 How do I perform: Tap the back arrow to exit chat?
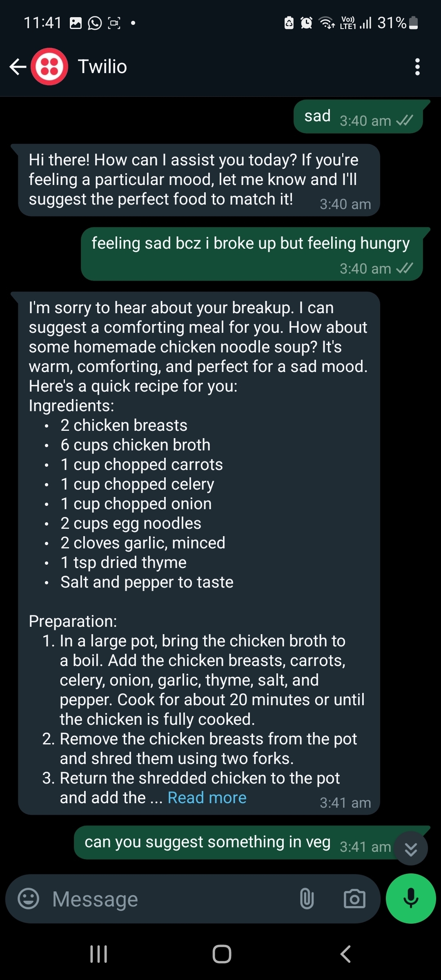(18, 67)
